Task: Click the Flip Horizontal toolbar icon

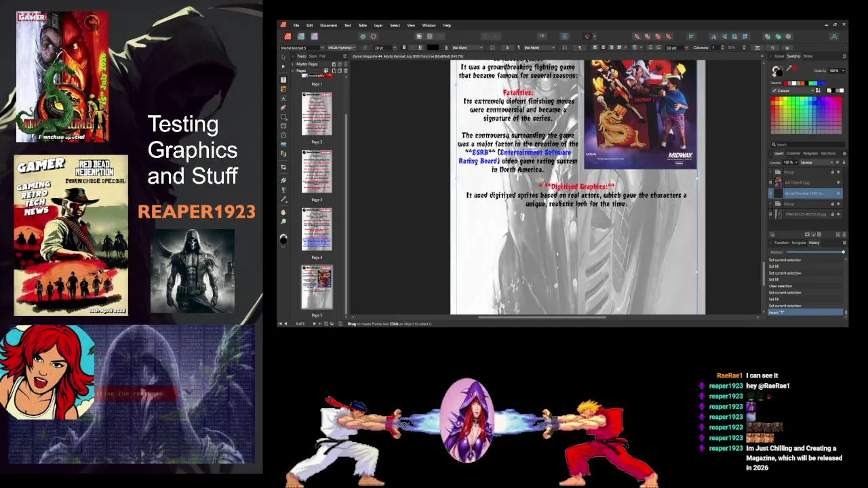Action: (x=713, y=37)
